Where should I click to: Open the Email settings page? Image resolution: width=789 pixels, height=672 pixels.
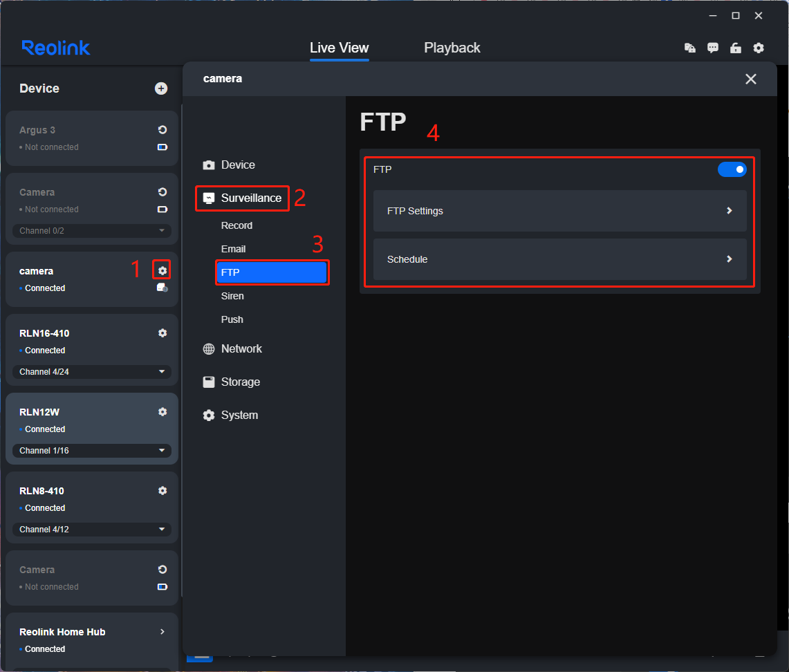234,249
